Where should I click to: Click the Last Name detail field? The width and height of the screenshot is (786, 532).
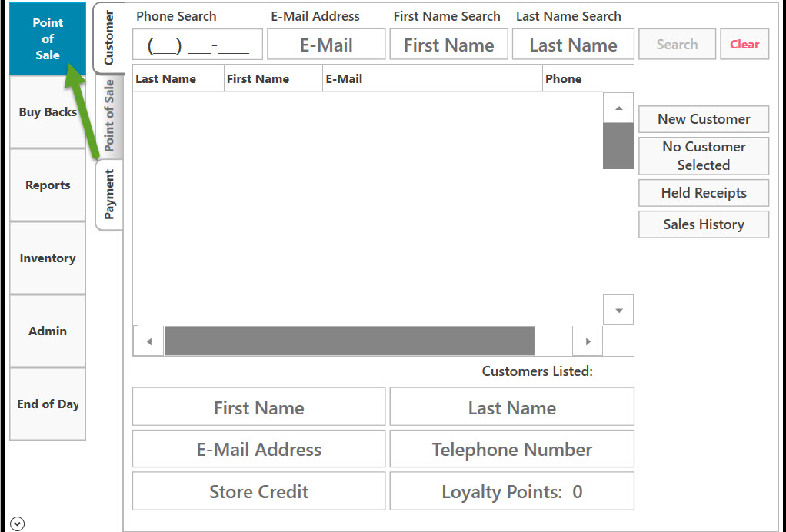coord(511,407)
